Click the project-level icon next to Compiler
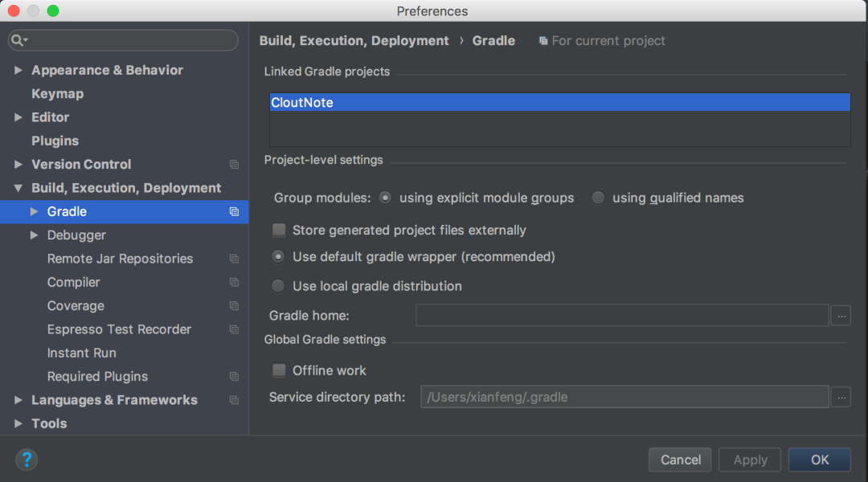 coord(234,282)
